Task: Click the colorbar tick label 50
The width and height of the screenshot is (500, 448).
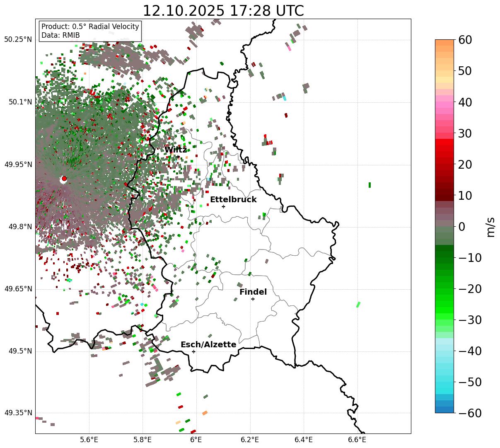Action: coord(465,71)
